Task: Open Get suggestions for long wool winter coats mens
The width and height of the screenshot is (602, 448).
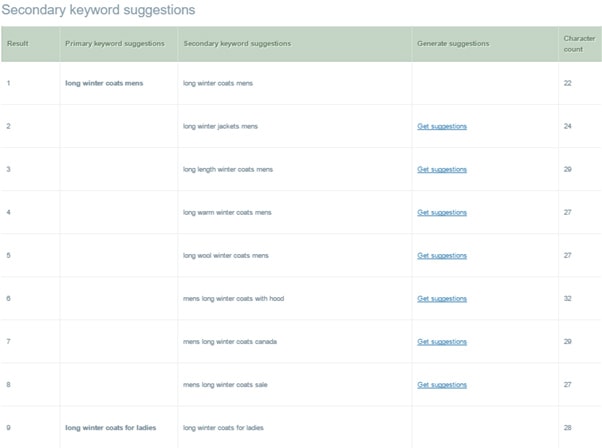Action: coord(442,256)
